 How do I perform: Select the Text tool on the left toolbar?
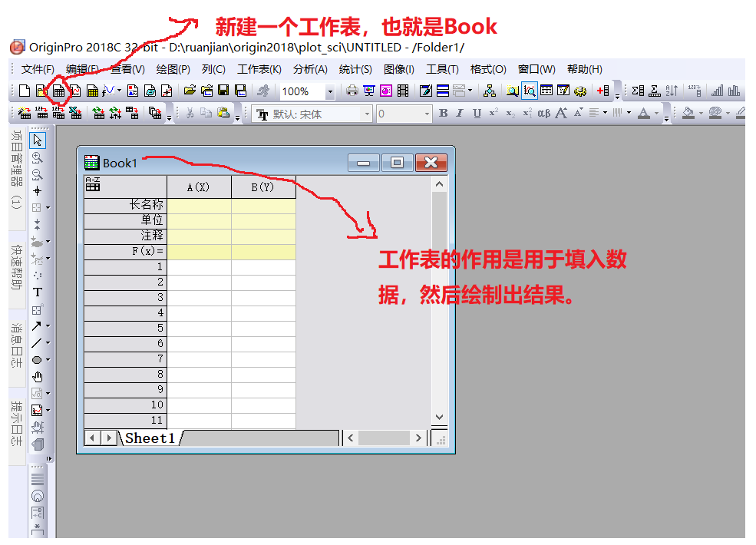37,292
